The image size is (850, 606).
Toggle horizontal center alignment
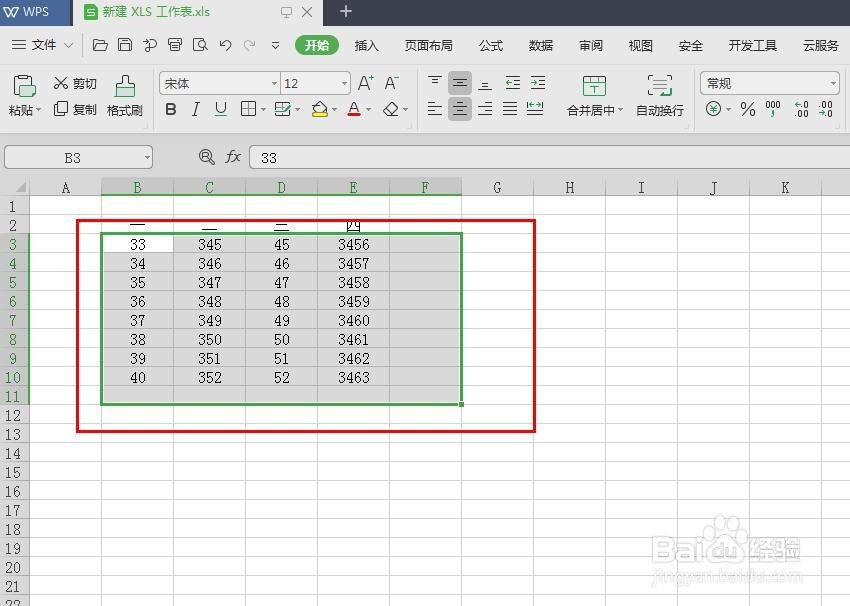(460, 109)
